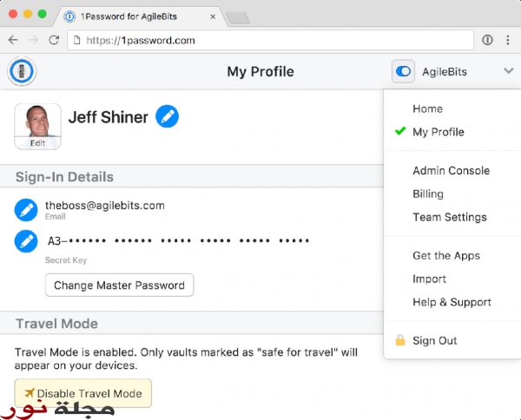Go back with the browser back arrow

(x=13, y=40)
